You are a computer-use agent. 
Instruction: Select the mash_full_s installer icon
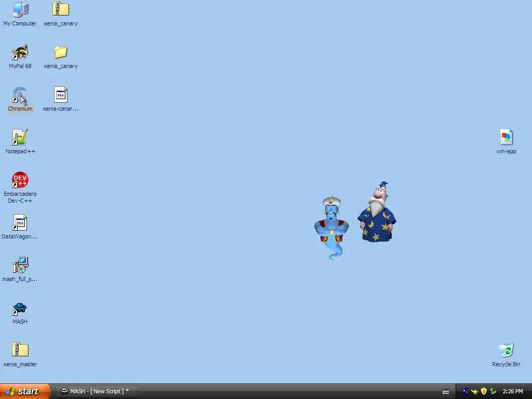tap(20, 270)
